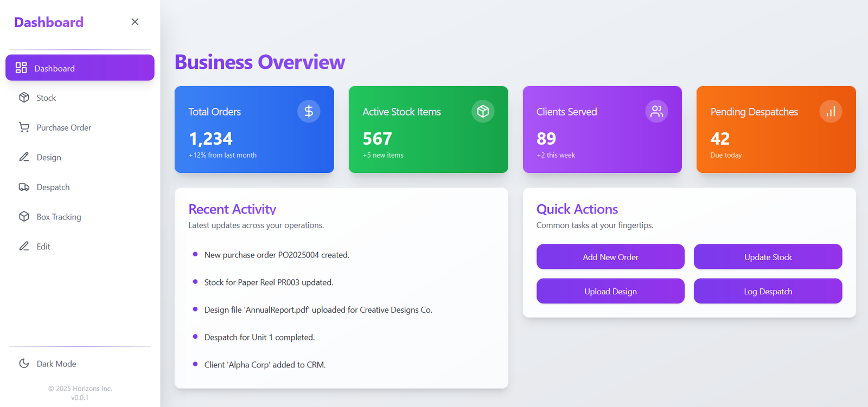The height and width of the screenshot is (407, 868).
Task: Click the bar chart icon on Pending Despatches
Action: (831, 112)
